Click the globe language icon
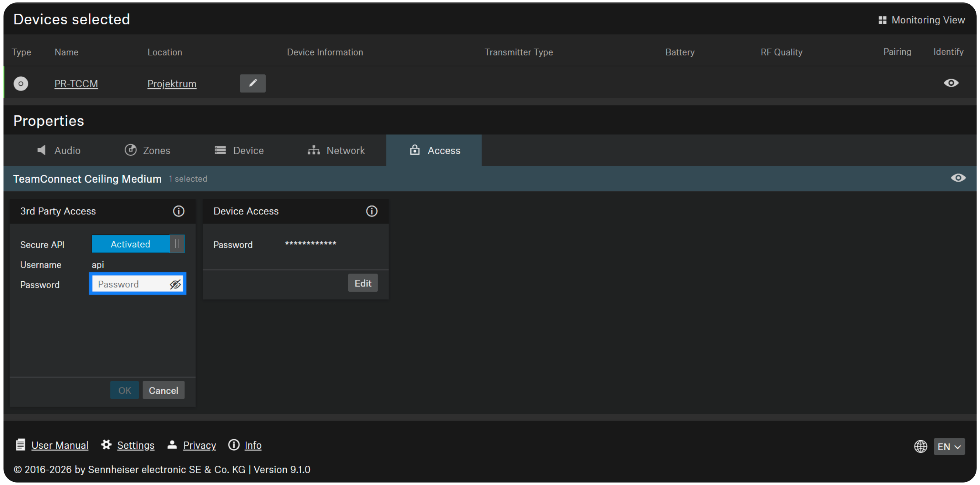 tap(920, 446)
